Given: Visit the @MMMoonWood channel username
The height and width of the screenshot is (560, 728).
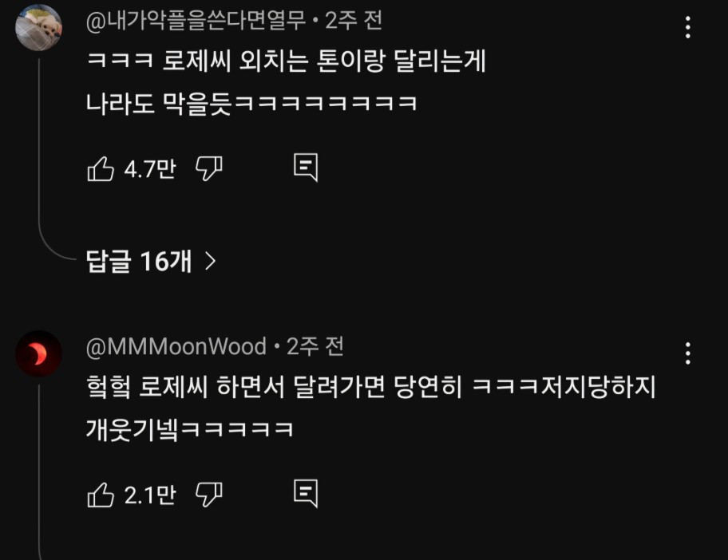Looking at the screenshot, I should (x=176, y=346).
